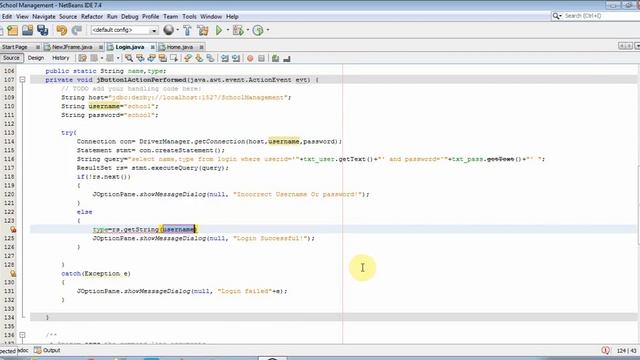
Task: Open the Tools menu
Action: [x=189, y=17]
